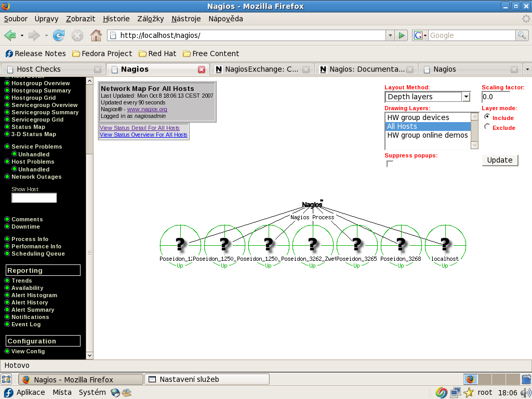
Task: Open the Historie menu
Action: pyautogui.click(x=116, y=19)
